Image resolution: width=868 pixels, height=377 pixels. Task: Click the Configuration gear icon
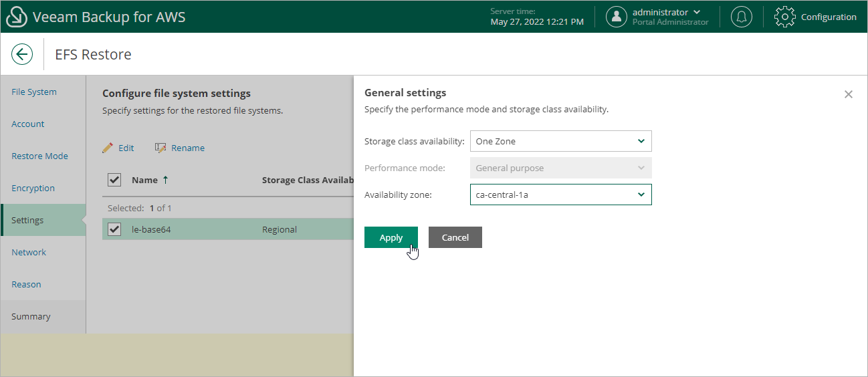pyautogui.click(x=785, y=17)
